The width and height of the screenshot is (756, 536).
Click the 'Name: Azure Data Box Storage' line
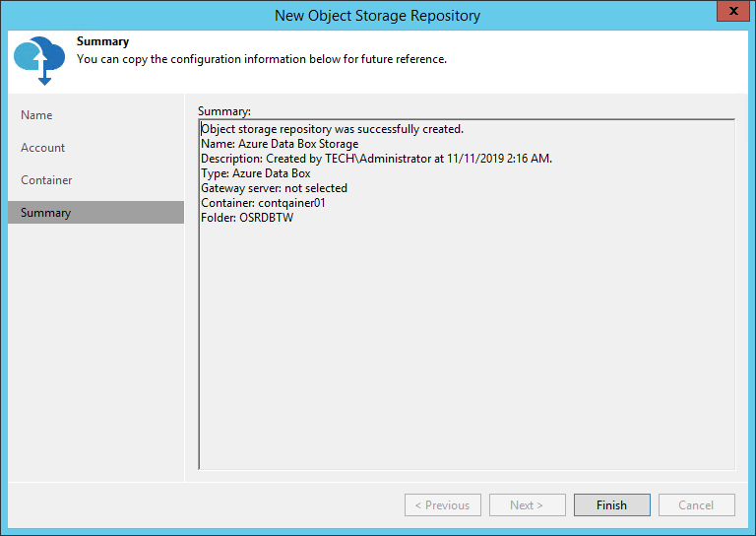click(x=280, y=144)
